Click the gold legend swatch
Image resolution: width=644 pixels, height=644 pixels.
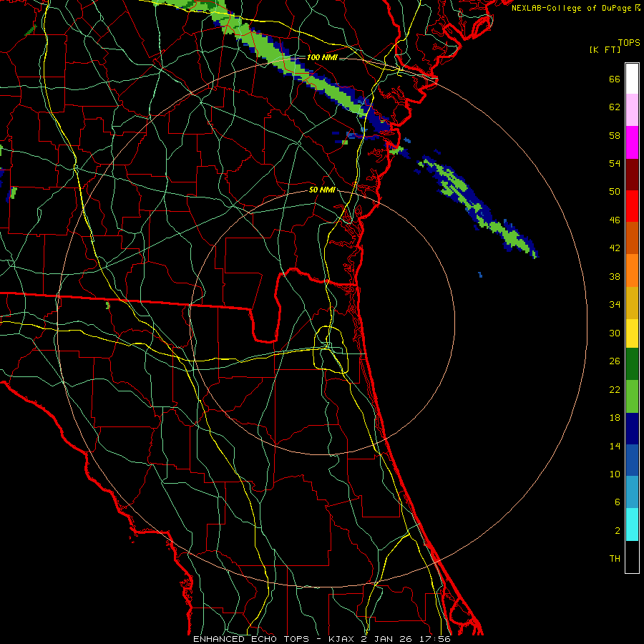[x=632, y=303]
